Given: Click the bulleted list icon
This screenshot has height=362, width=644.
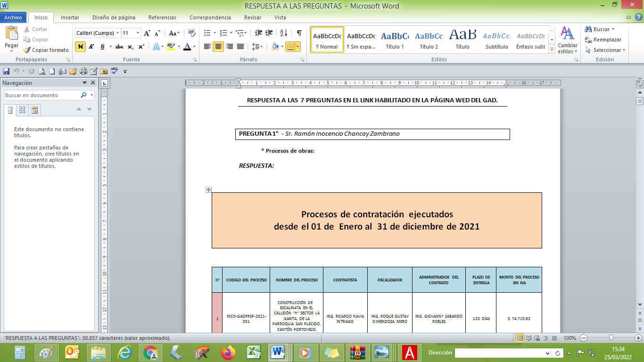Looking at the screenshot, I should (x=207, y=33).
